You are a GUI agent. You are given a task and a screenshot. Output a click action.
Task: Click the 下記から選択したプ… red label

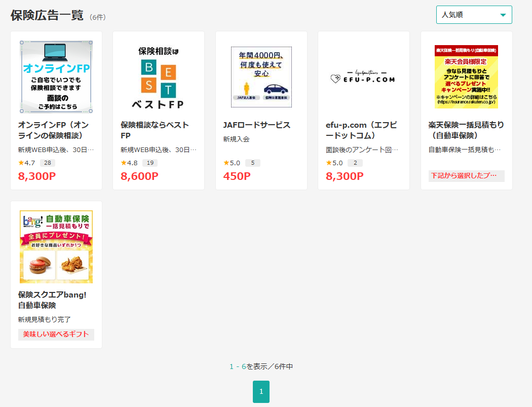click(466, 176)
